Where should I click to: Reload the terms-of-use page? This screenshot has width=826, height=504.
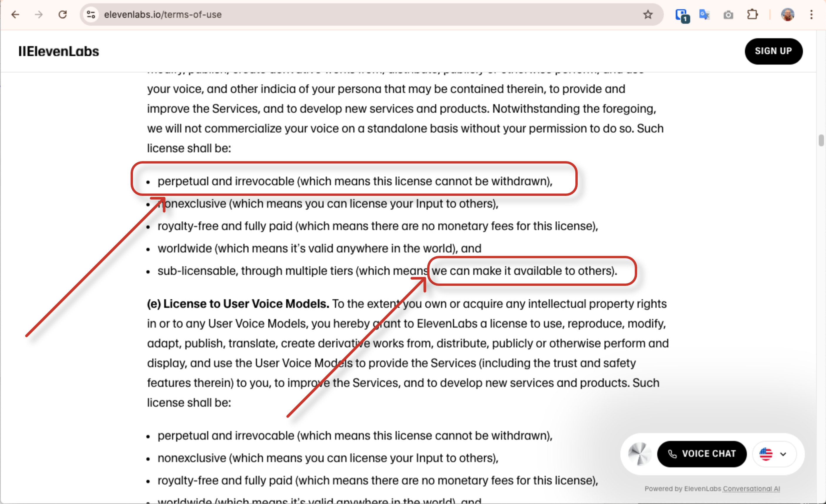tap(63, 14)
